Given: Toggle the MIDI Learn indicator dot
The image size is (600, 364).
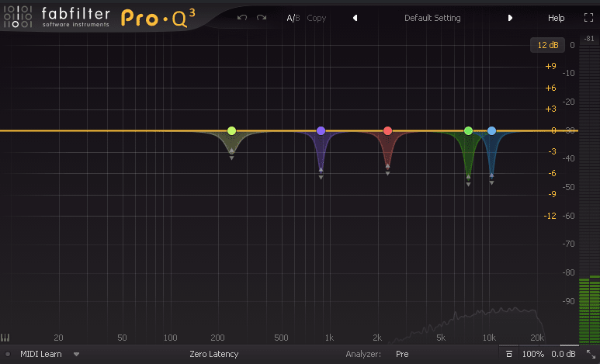Looking at the screenshot, I should click(x=8, y=354).
